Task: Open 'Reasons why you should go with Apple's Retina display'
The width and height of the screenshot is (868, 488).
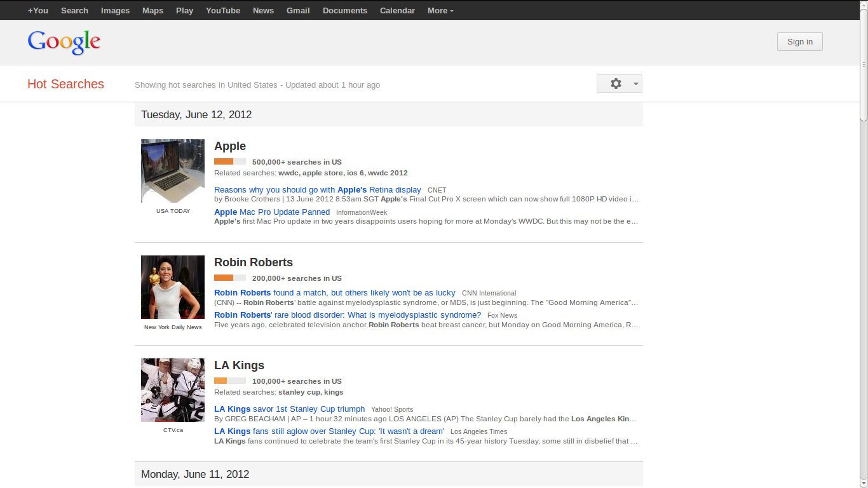Action: point(318,189)
